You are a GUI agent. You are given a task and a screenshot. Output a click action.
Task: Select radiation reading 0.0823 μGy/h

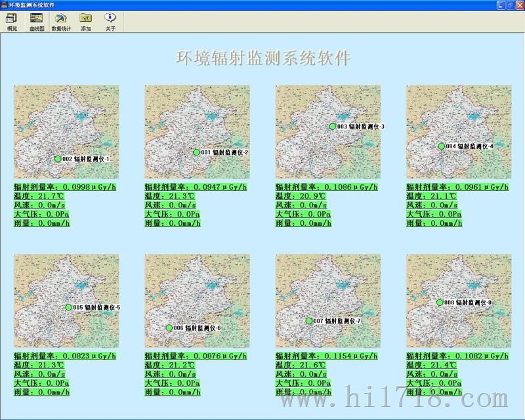pyautogui.click(x=65, y=356)
